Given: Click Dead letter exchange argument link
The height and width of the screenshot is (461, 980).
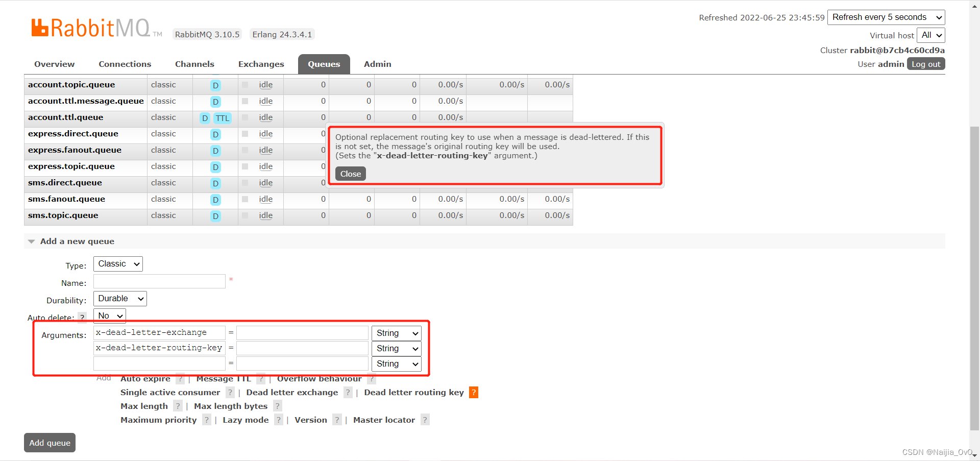Looking at the screenshot, I should (x=292, y=393).
